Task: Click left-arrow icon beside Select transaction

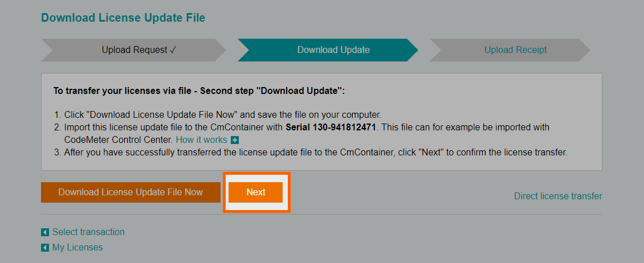Action: coord(45,232)
